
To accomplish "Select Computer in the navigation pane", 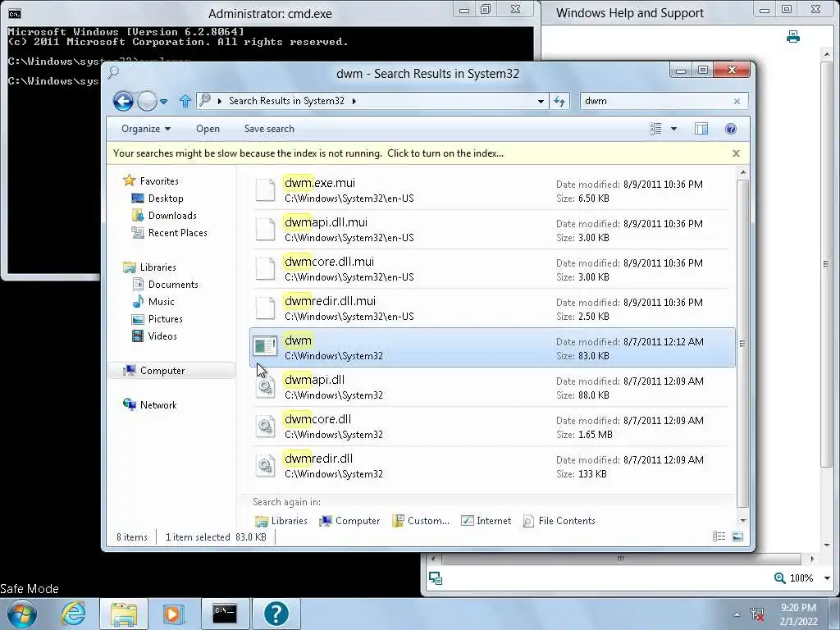I will pos(162,370).
